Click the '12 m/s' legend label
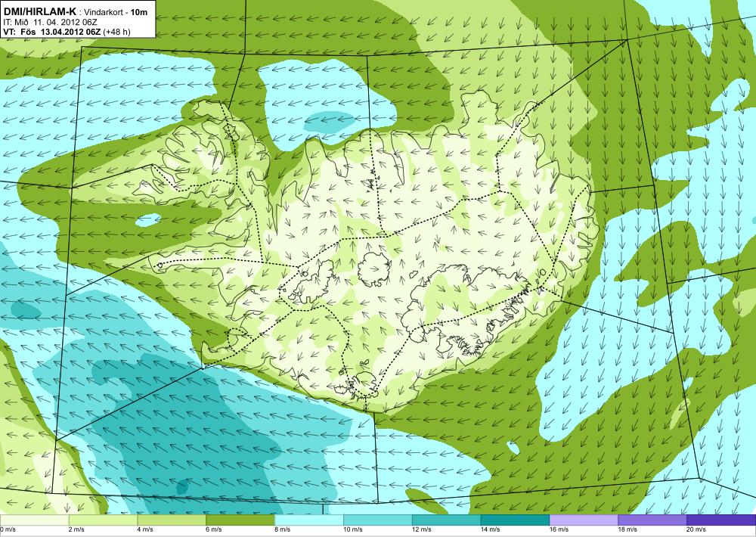Viewport: 756px width, 537px height. (422, 529)
